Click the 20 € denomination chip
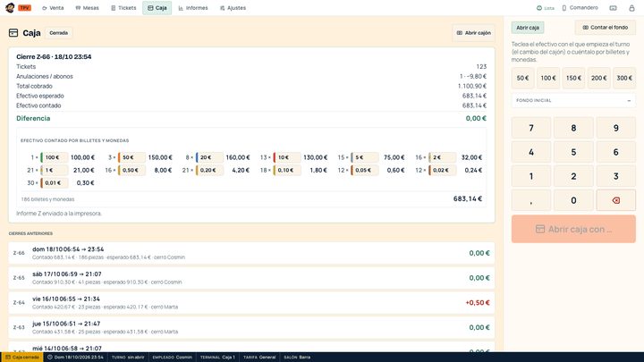Viewport: 644px width, 362px height. tap(209, 157)
